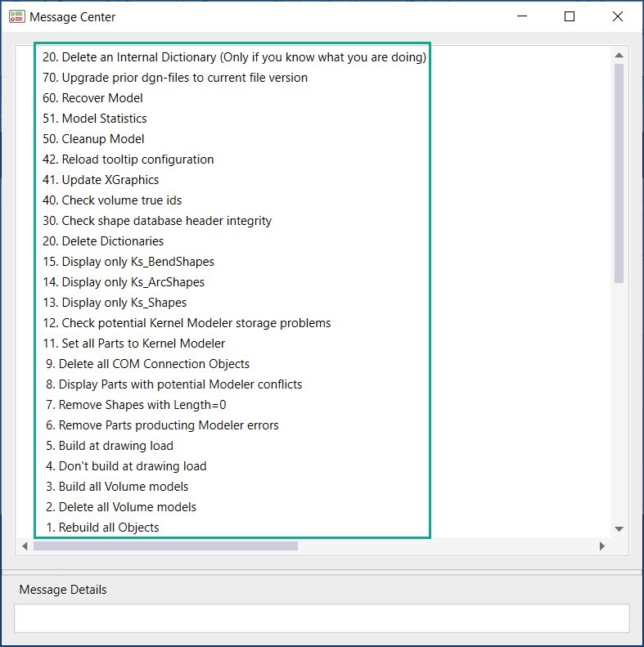Click the vertical scrollbar thumb
The image size is (644, 647).
click(x=619, y=173)
